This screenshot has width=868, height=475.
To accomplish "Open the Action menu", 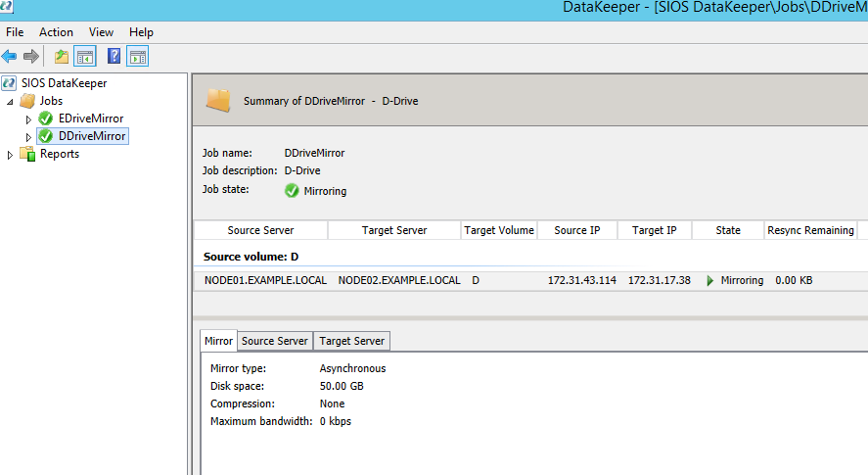I will [56, 32].
